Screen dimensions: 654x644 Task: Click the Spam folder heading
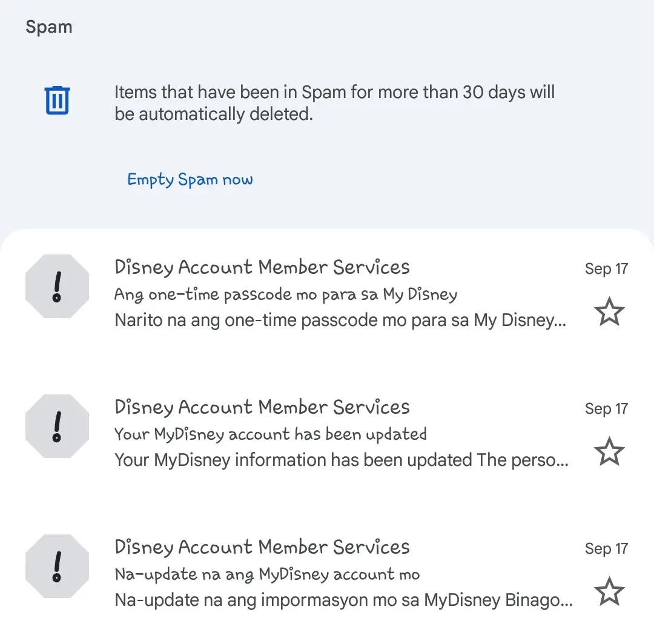pyautogui.click(x=49, y=27)
